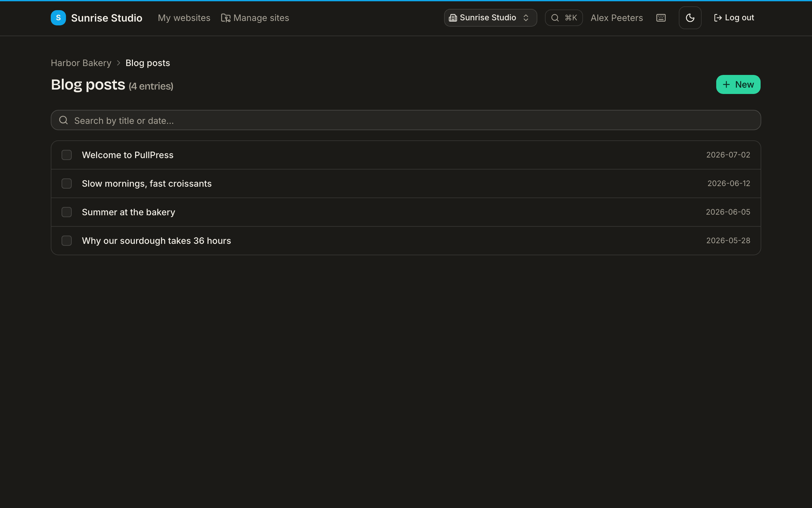Check the Slow mornings, fast croissants checkbox
This screenshot has width=812, height=508.
67,184
